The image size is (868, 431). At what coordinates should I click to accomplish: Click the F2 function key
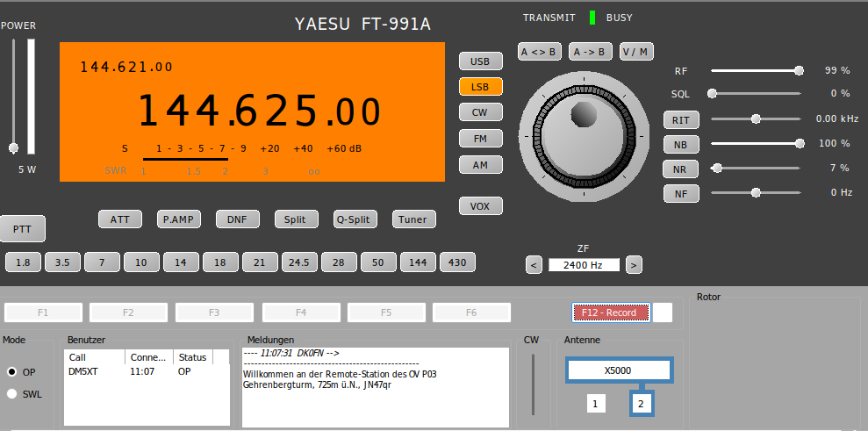click(x=128, y=312)
